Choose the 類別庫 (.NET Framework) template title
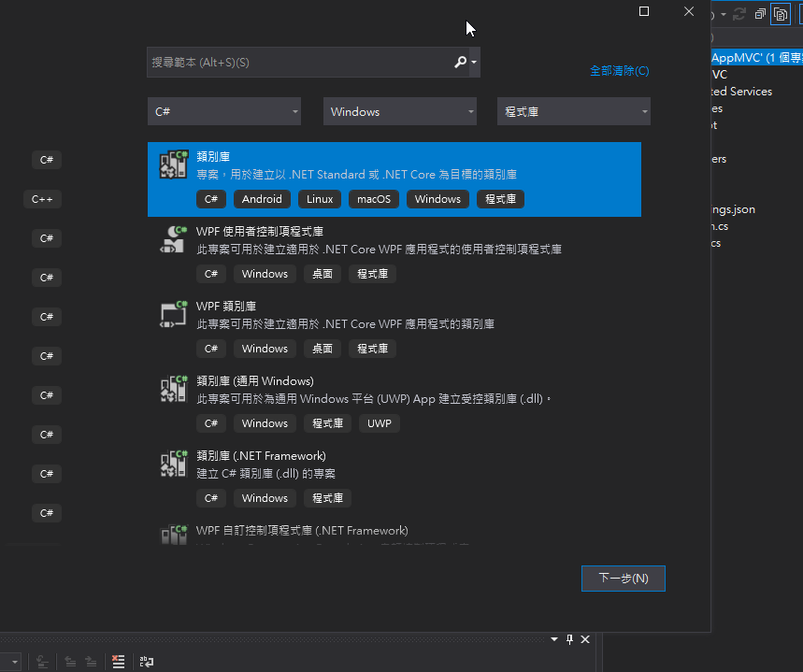803x672 pixels. [x=261, y=456]
